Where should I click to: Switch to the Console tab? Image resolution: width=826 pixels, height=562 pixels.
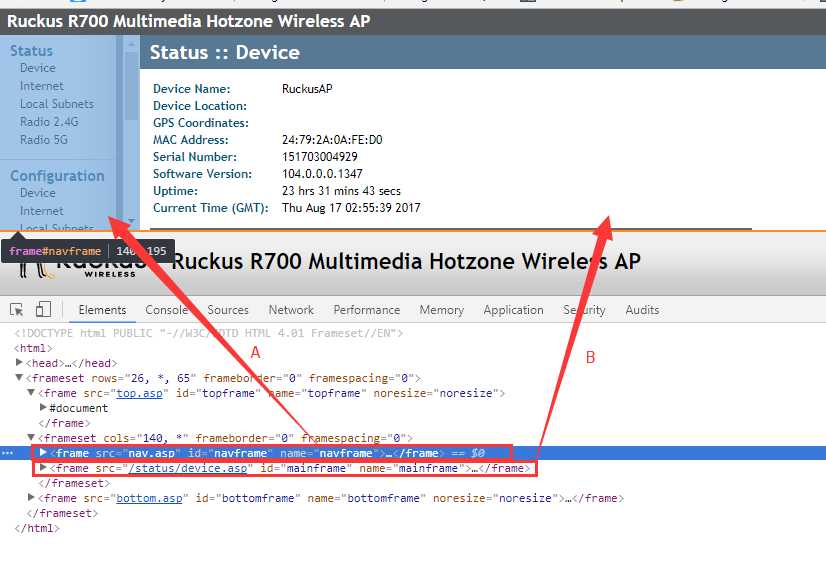tap(166, 310)
